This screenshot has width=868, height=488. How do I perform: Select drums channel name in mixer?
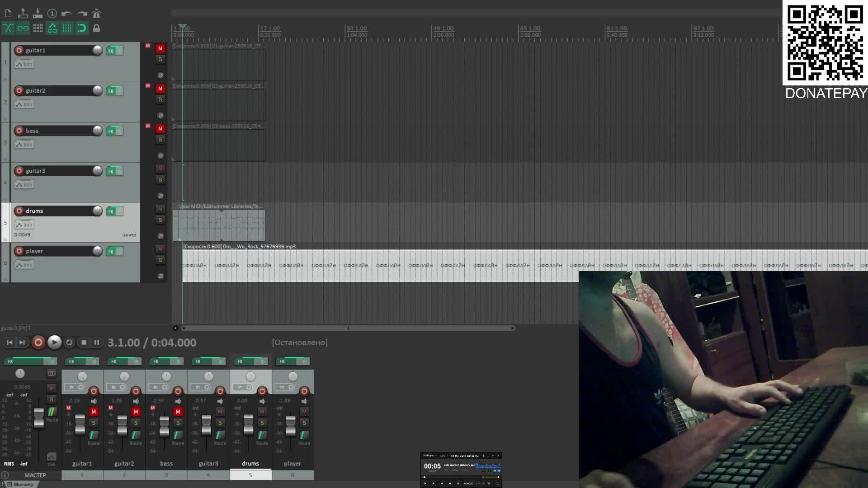tap(250, 464)
